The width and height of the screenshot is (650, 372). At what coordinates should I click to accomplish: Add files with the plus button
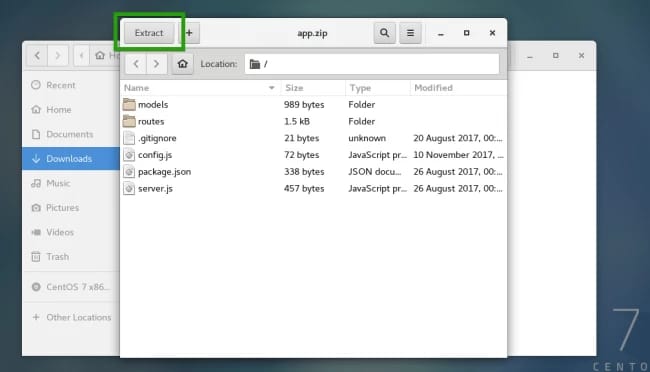pyautogui.click(x=189, y=33)
